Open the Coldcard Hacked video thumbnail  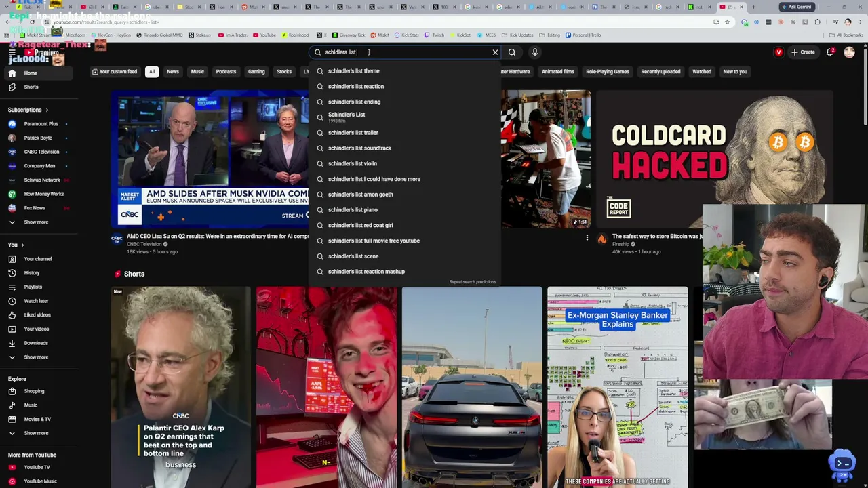[x=715, y=159]
